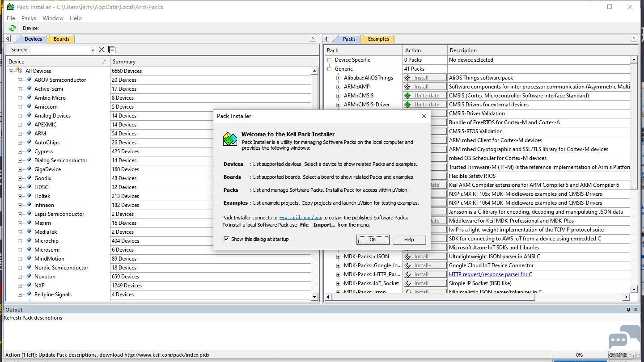Click right arrow of packs tabs strip
Screen dimensions: 644x362
tap(633, 39)
